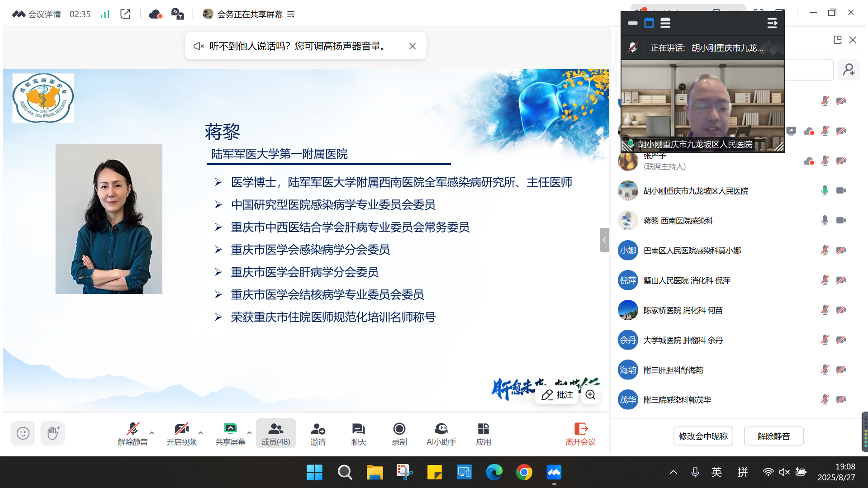Viewport: 868px width, 488px height.
Task: Expand screen sharing options chevron
Action: [x=250, y=432]
